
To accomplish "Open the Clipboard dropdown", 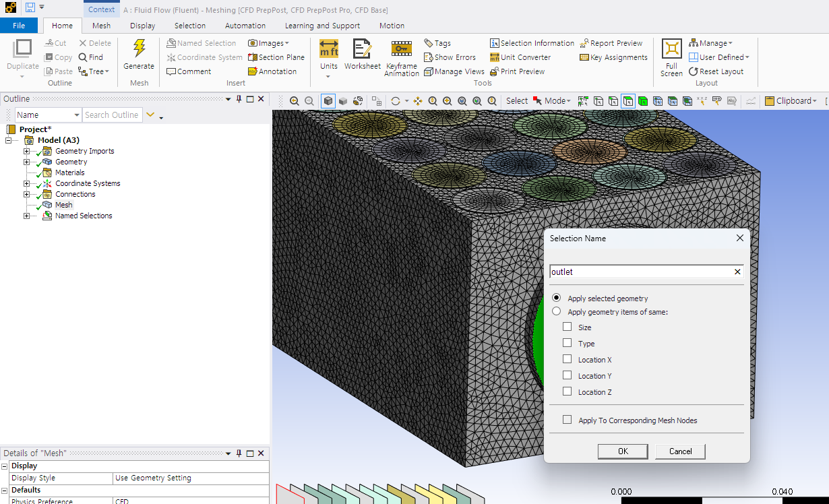I will (x=791, y=101).
